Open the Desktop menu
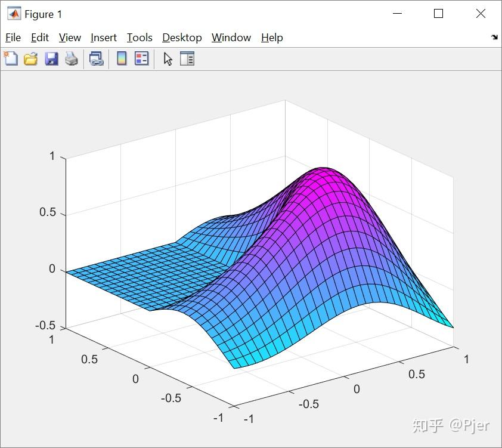 (x=182, y=38)
